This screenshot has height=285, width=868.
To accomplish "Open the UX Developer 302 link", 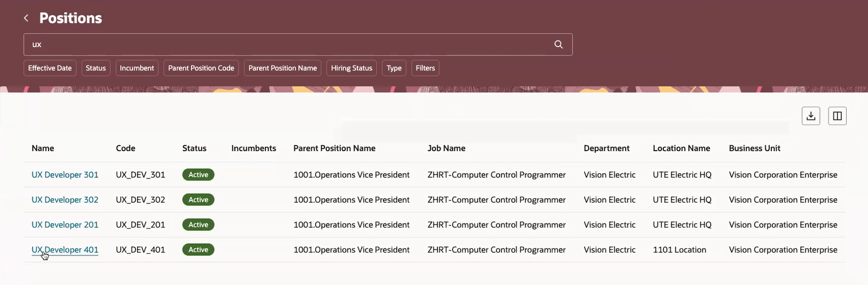I will (65, 199).
